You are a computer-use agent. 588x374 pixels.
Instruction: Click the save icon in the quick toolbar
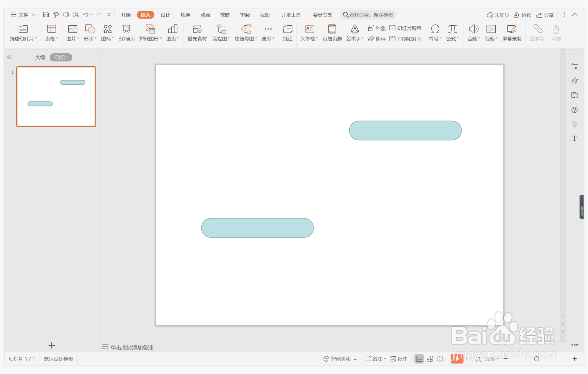click(x=46, y=15)
